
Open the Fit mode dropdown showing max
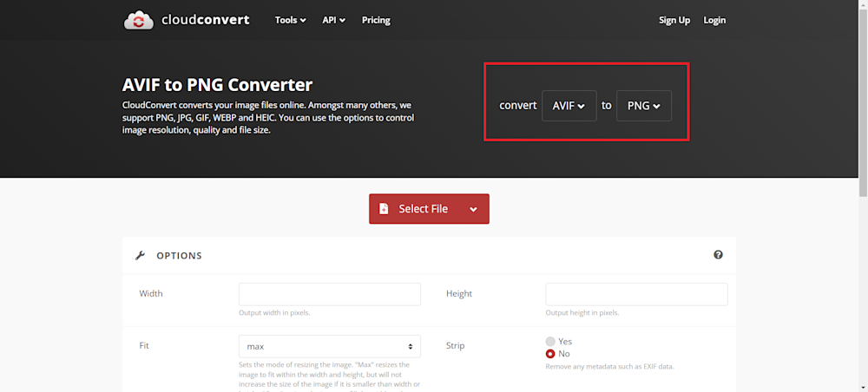coord(329,346)
